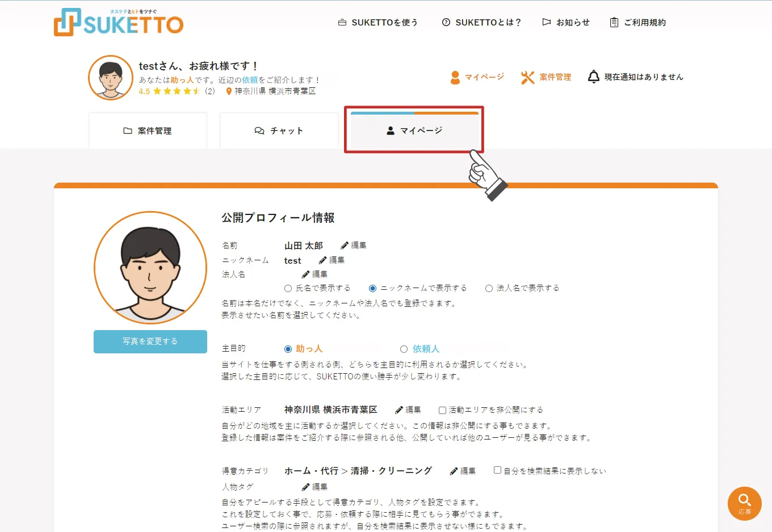Click the flag icon before お知らせ

coord(546,22)
